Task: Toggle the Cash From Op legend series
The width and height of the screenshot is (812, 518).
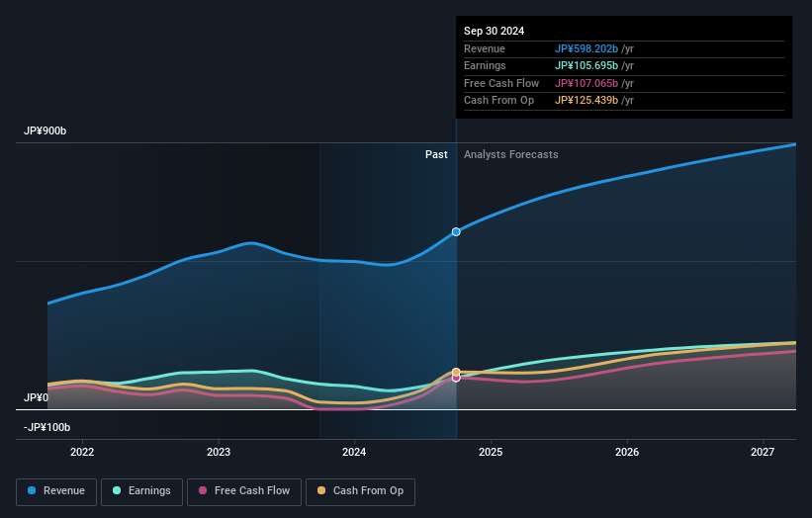Action: pos(360,491)
